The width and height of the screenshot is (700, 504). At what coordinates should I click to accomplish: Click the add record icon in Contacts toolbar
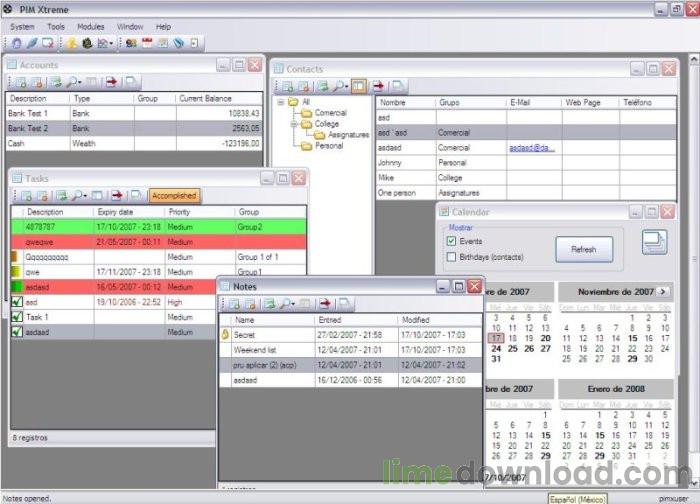click(288, 86)
